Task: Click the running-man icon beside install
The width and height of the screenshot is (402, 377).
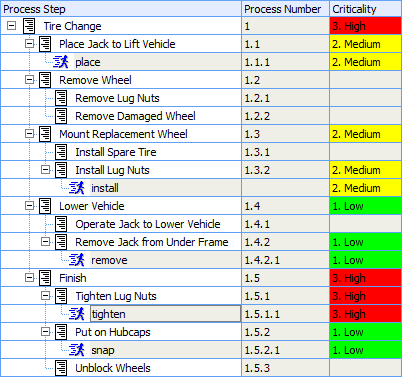Action: tap(77, 188)
